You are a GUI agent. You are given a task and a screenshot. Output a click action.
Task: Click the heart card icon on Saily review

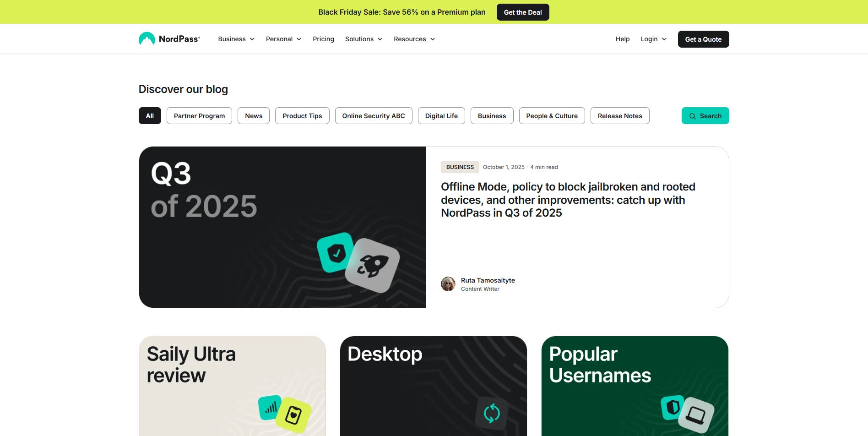coord(293,415)
